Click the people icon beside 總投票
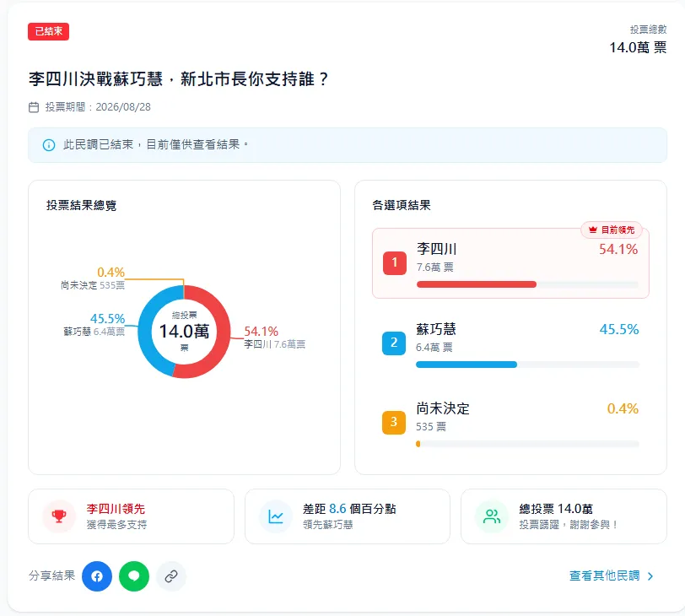 [x=492, y=516]
